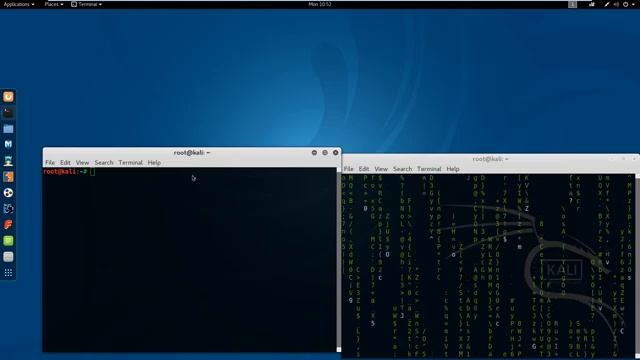Viewport: 640px width, 360px height.
Task: Open Search menu in right matrix terminal
Action: (x=402, y=169)
